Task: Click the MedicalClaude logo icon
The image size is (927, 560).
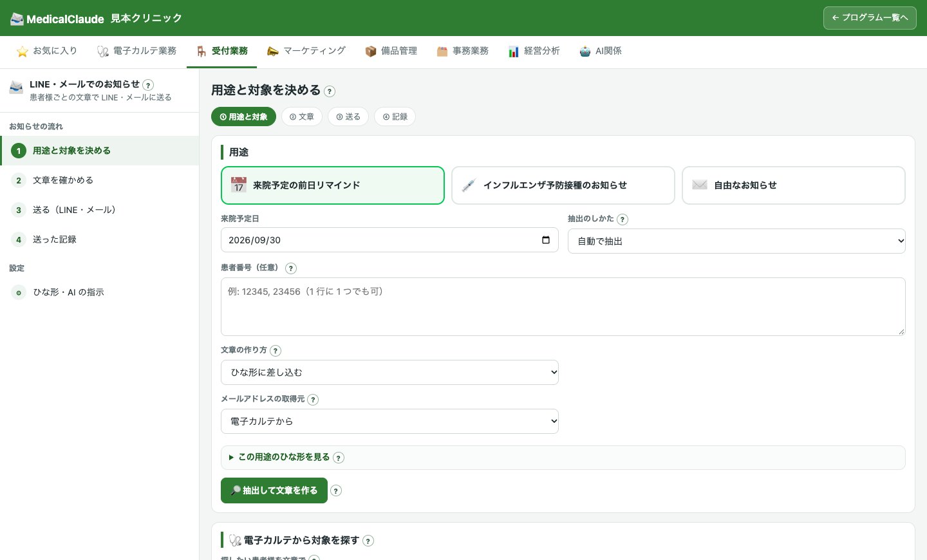Action: pos(17,19)
